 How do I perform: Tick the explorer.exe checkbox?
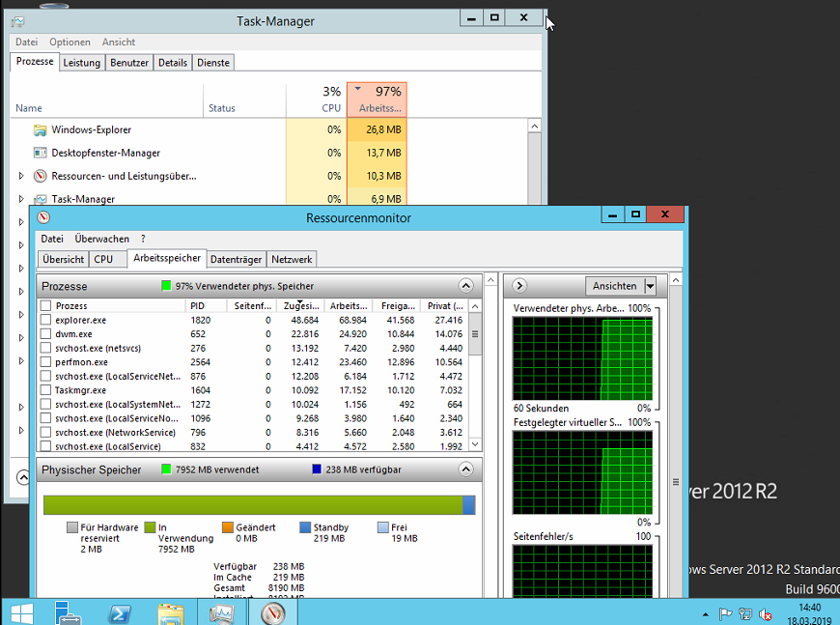[x=46, y=320]
